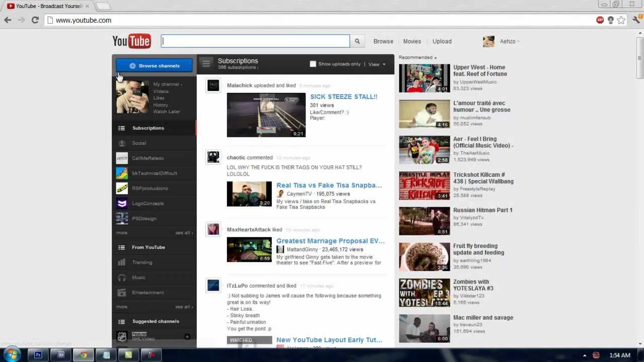Screen dimensions: 644x362
Task: Click the AdBlock extension icon
Action: pos(600,20)
